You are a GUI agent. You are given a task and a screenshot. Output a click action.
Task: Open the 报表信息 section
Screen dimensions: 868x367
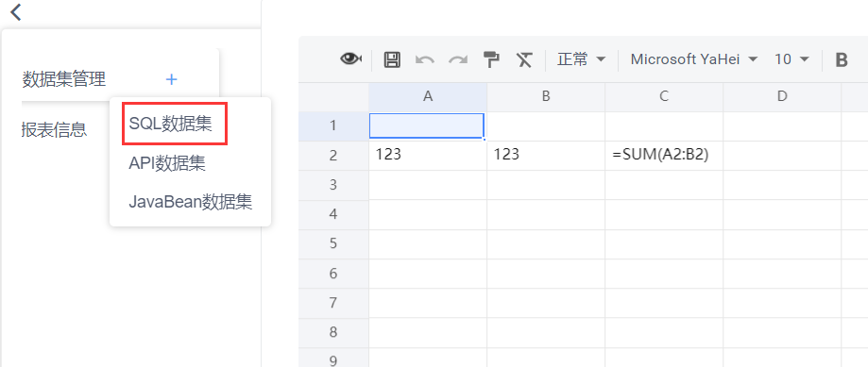pyautogui.click(x=54, y=129)
